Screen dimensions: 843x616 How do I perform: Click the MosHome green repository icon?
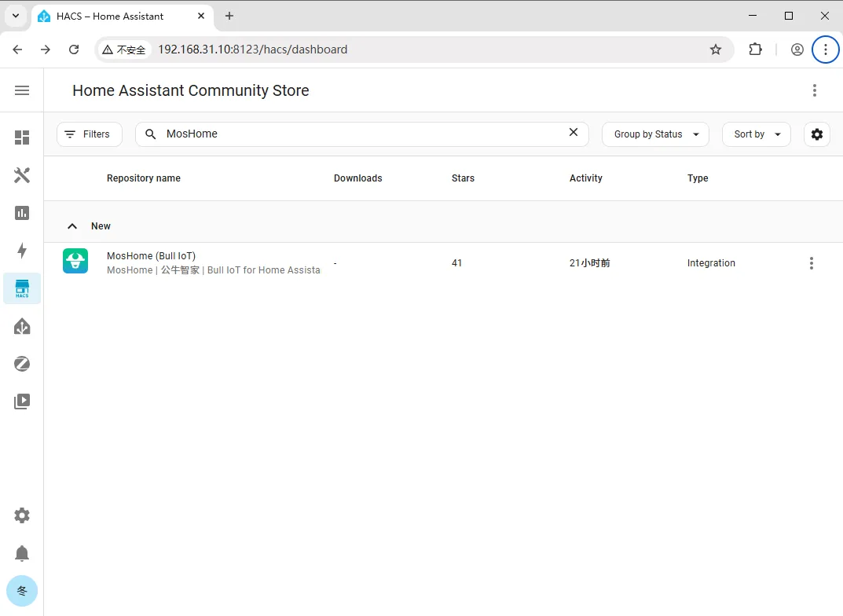click(x=75, y=261)
